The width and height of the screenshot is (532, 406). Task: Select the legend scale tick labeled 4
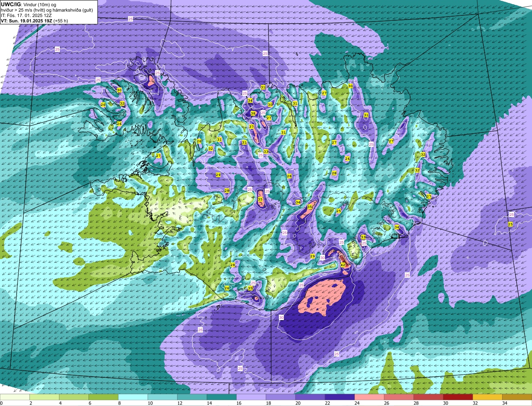click(x=60, y=403)
